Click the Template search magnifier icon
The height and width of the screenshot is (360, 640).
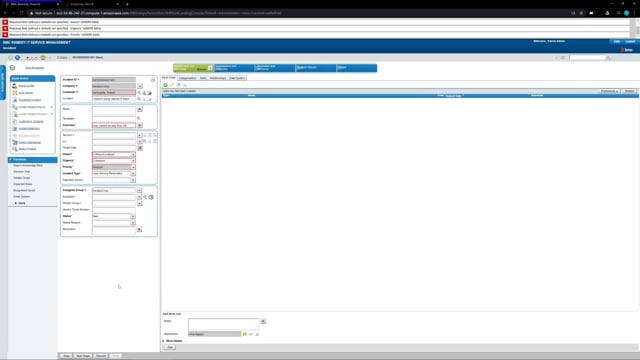click(x=139, y=118)
